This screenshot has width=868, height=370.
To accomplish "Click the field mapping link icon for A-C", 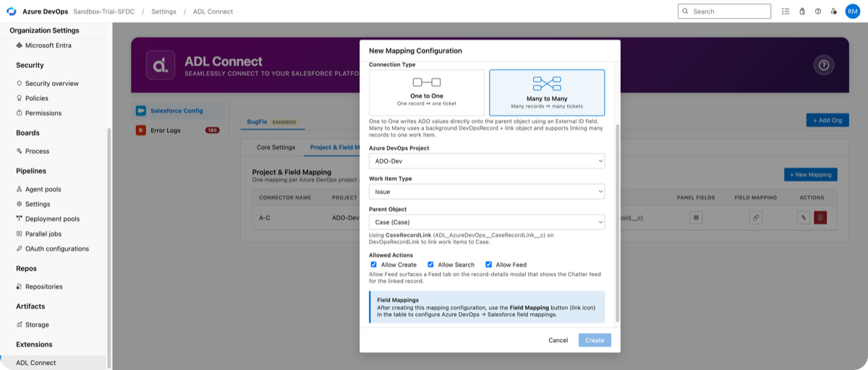I will [756, 217].
